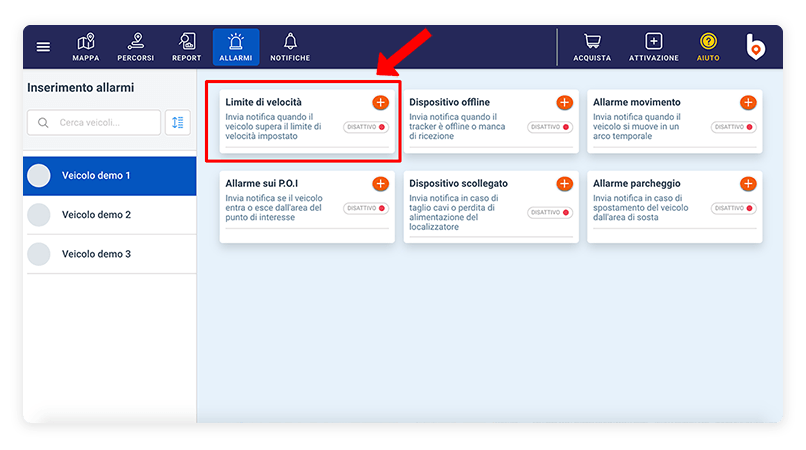806x450 pixels.
Task: Click the vehicle list sort button
Action: pos(177,122)
